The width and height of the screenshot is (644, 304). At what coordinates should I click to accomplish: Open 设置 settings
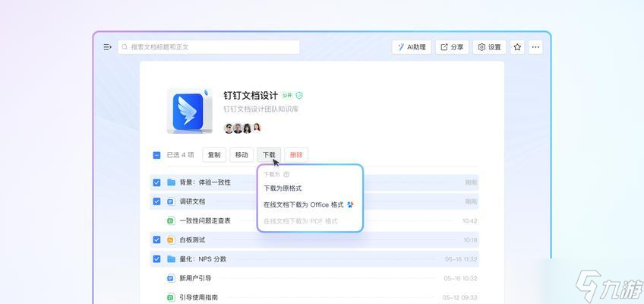point(489,47)
